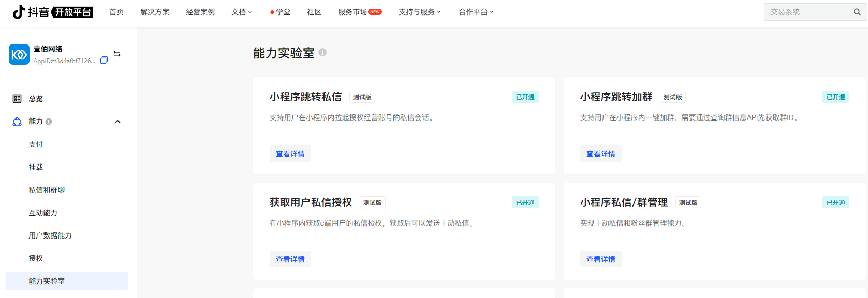
Task: Open 学堂 from the navigation bar
Action: [x=280, y=12]
